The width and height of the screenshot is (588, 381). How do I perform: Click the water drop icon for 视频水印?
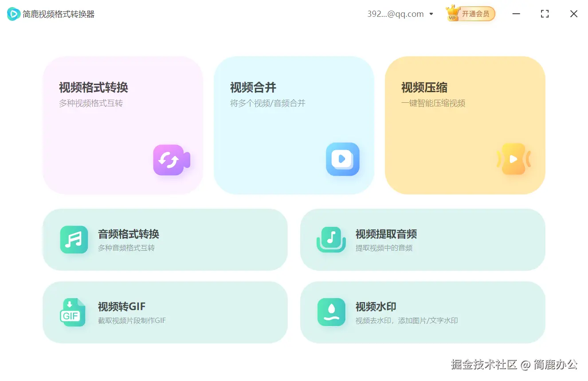331,312
